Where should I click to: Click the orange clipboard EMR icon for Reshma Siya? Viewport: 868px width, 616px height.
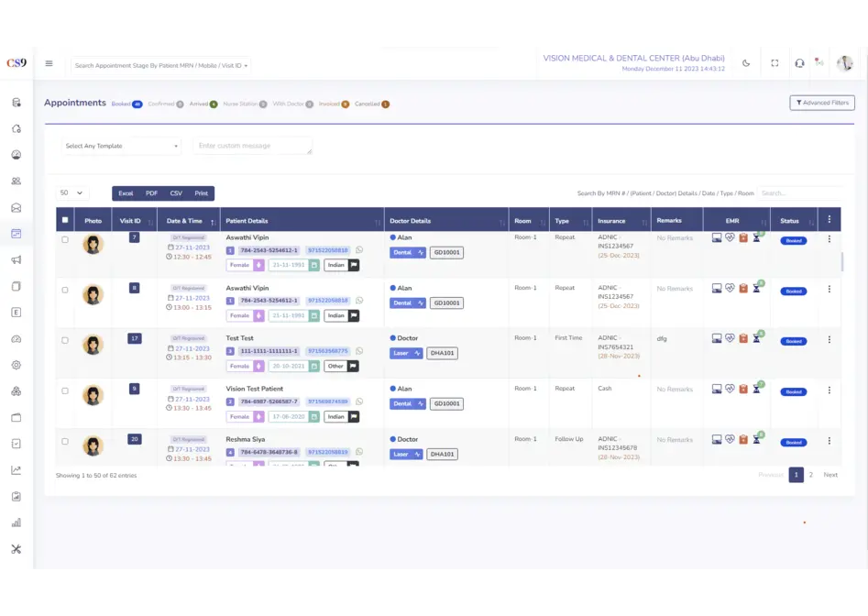click(x=743, y=440)
